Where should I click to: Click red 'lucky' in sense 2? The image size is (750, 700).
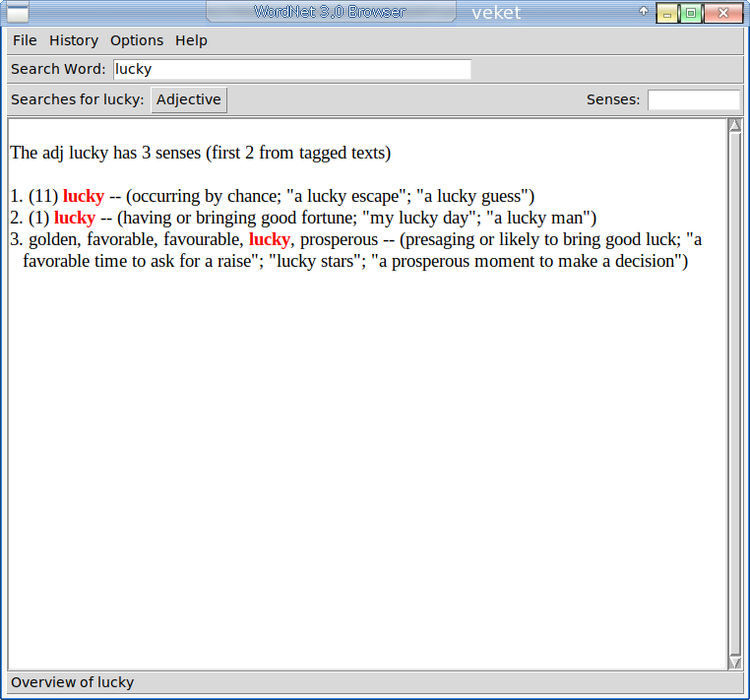(x=75, y=218)
